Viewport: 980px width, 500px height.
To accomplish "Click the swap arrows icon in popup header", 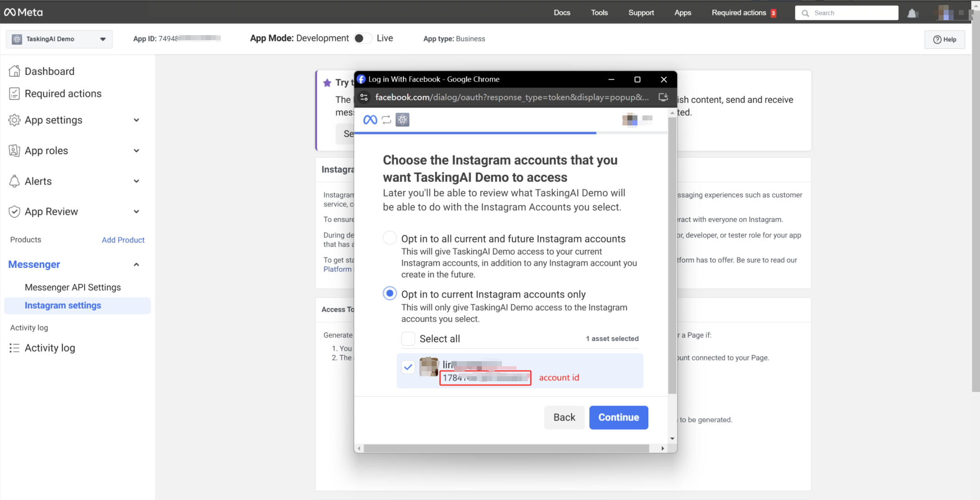I will (386, 120).
